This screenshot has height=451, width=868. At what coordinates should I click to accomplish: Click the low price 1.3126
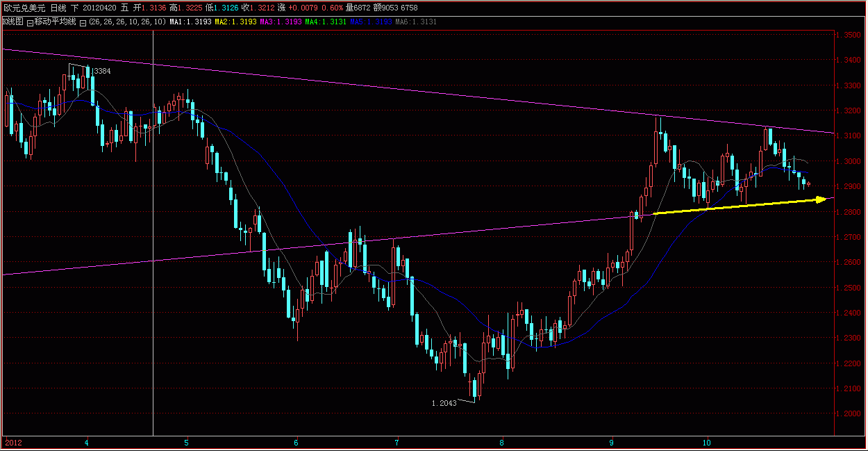(x=226, y=8)
